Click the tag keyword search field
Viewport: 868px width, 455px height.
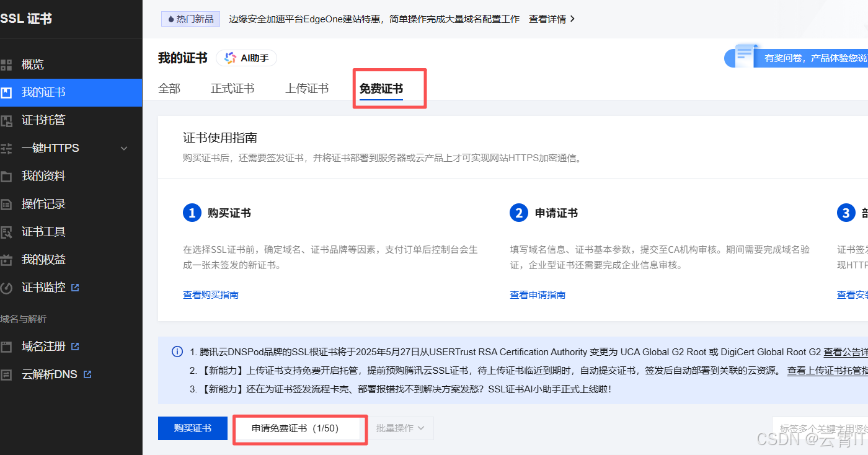coord(820,428)
